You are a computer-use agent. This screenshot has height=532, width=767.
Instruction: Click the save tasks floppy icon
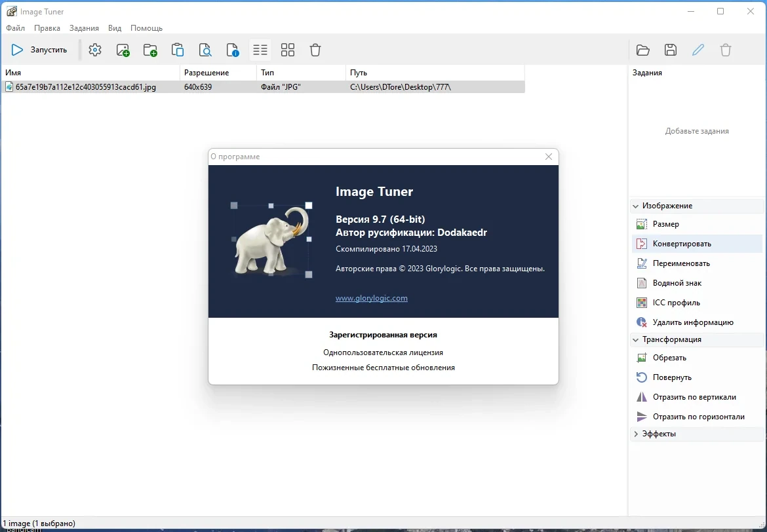coord(671,50)
